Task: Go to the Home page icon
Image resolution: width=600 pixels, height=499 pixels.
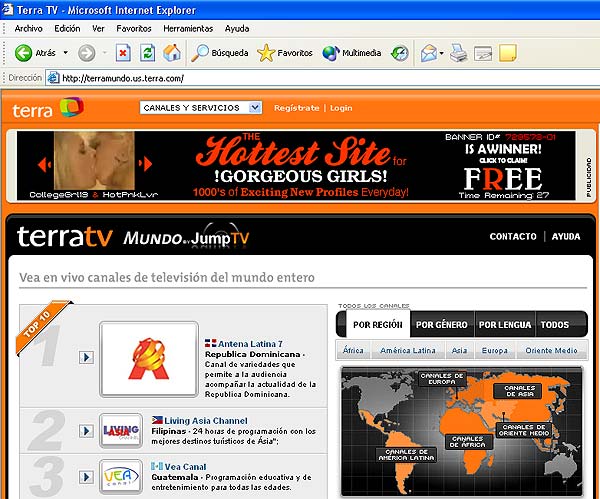Action: (172, 52)
